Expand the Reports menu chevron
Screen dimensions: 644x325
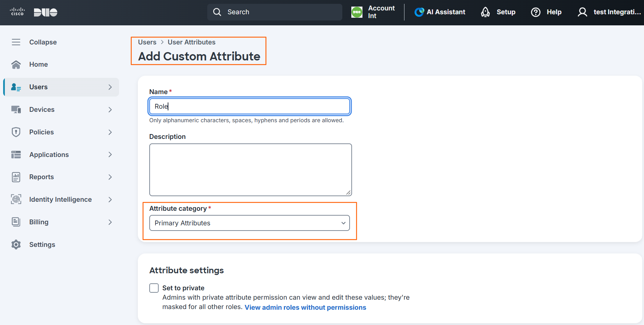pyautogui.click(x=110, y=177)
